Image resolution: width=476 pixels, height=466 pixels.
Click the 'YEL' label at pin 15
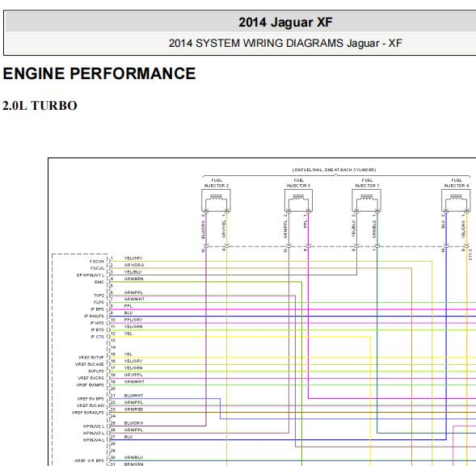[x=128, y=354]
